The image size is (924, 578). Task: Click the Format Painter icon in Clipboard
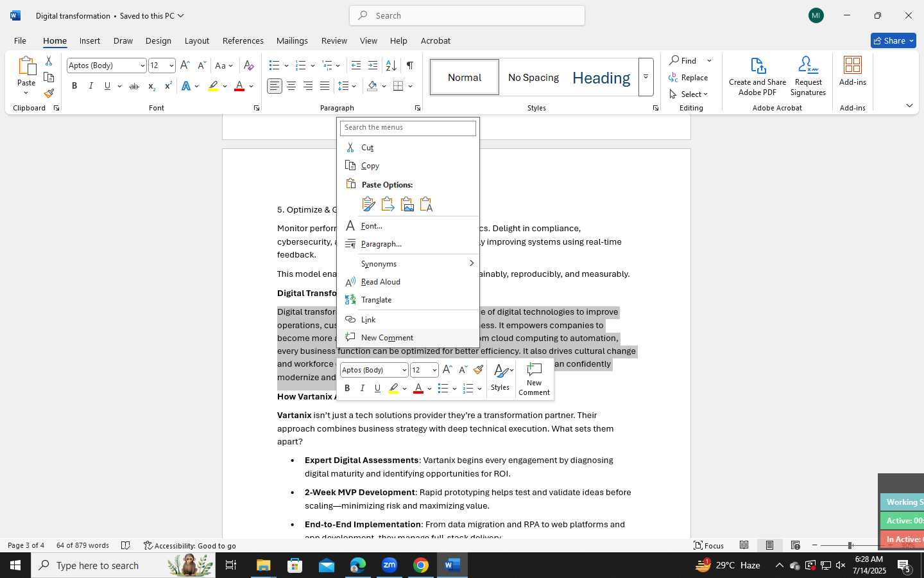pos(49,93)
